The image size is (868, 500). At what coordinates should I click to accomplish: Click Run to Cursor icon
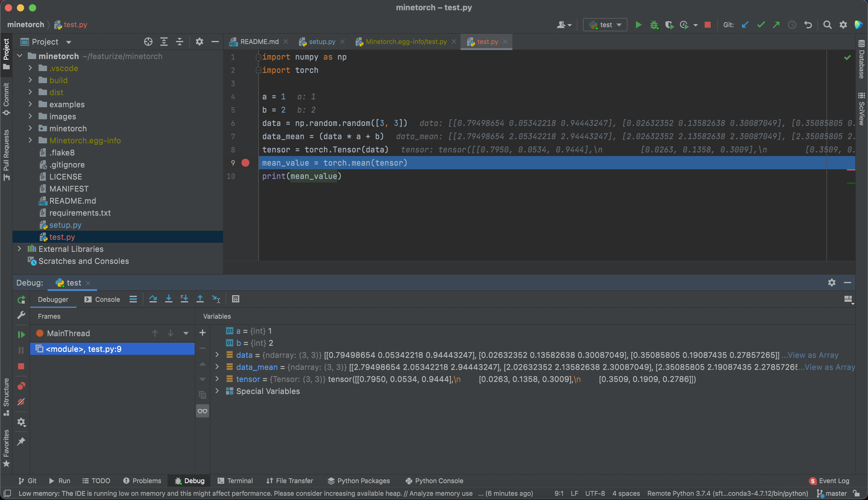pos(216,299)
